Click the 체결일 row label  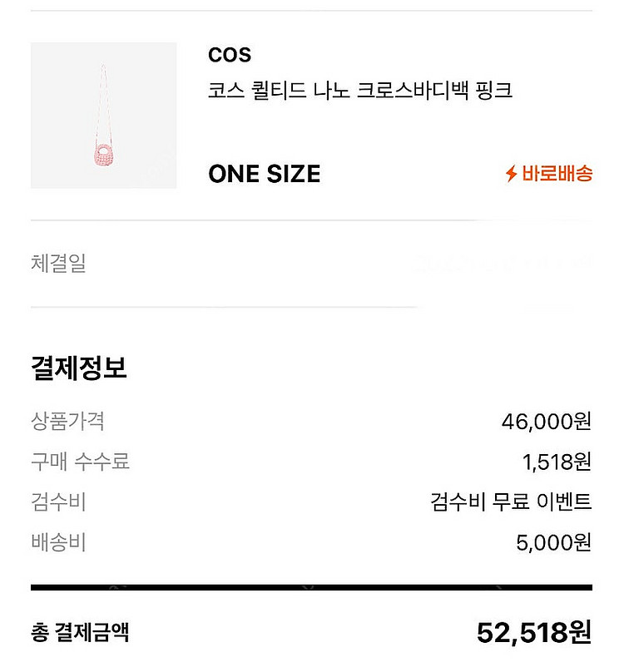[x=58, y=264]
